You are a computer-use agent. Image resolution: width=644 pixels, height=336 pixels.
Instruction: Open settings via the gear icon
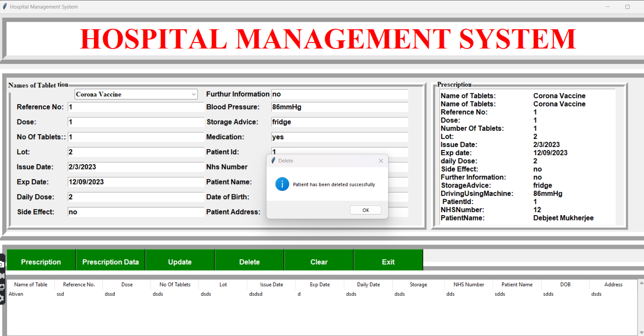click(2, 298)
